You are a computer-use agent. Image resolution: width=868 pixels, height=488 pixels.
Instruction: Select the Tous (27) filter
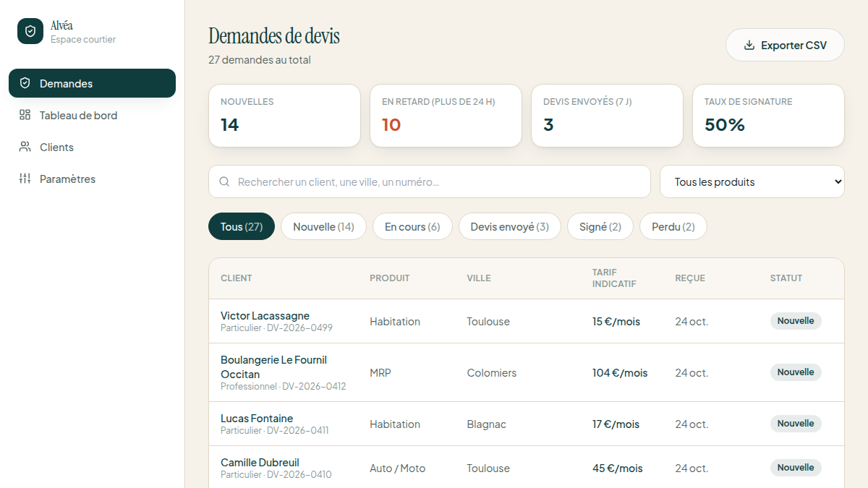(242, 226)
